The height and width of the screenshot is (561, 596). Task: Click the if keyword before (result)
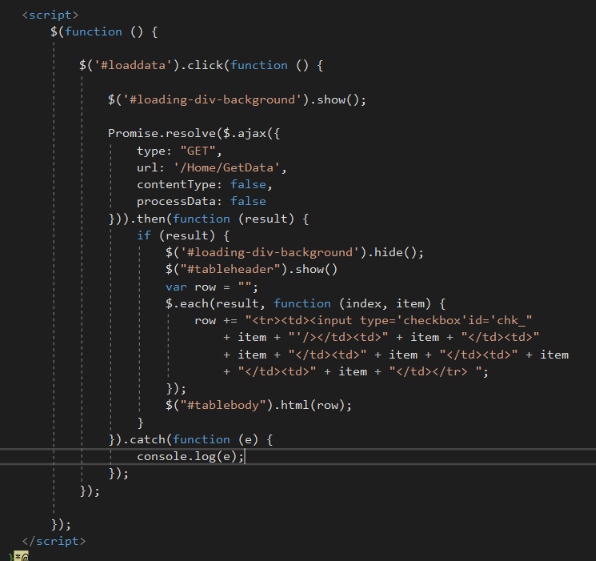[x=144, y=236]
